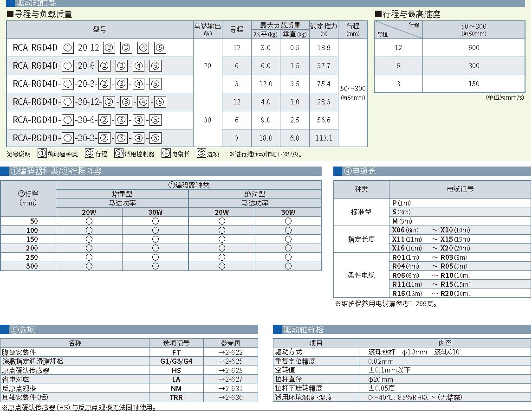
Task: Click the ⑤ 选项 symbol in 记号说明 legend
Action: tap(201, 154)
